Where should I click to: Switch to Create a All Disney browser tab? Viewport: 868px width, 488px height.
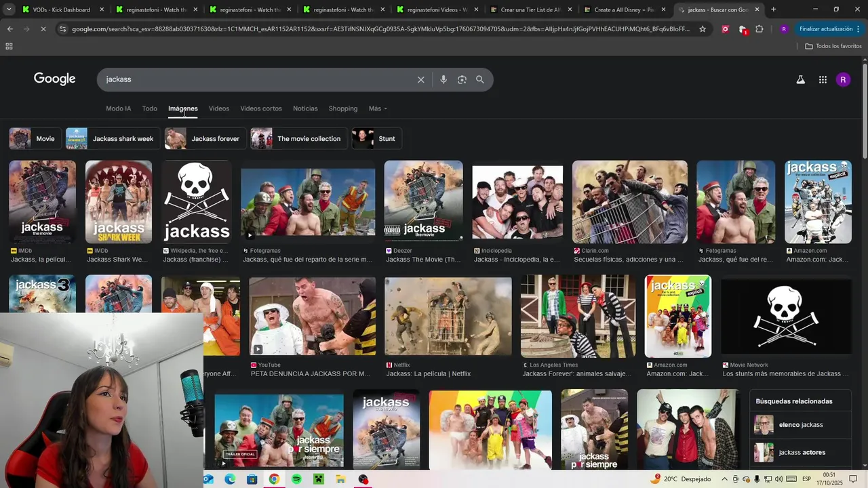tap(624, 9)
